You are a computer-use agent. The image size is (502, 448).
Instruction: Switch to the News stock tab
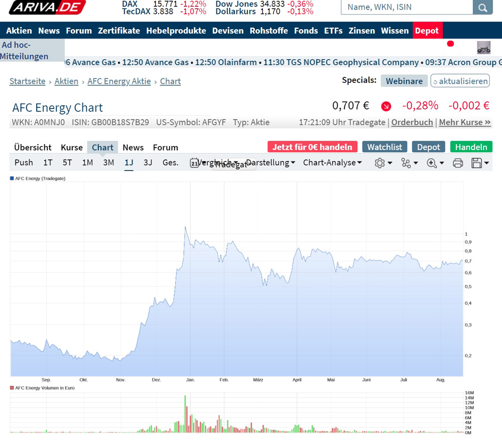pyautogui.click(x=133, y=148)
